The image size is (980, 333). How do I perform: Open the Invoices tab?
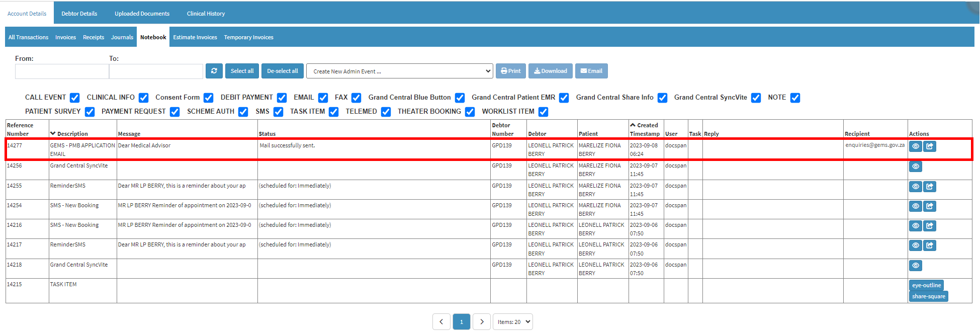pyautogui.click(x=65, y=37)
